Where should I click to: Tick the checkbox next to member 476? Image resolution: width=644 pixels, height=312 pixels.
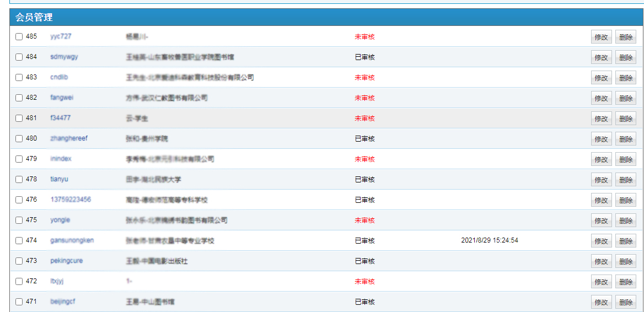click(19, 200)
